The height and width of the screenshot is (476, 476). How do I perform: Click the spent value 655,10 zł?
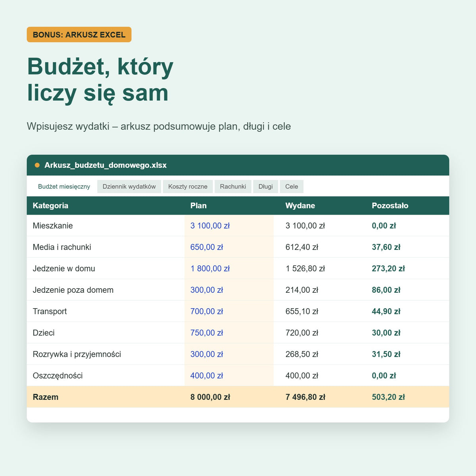click(x=302, y=311)
